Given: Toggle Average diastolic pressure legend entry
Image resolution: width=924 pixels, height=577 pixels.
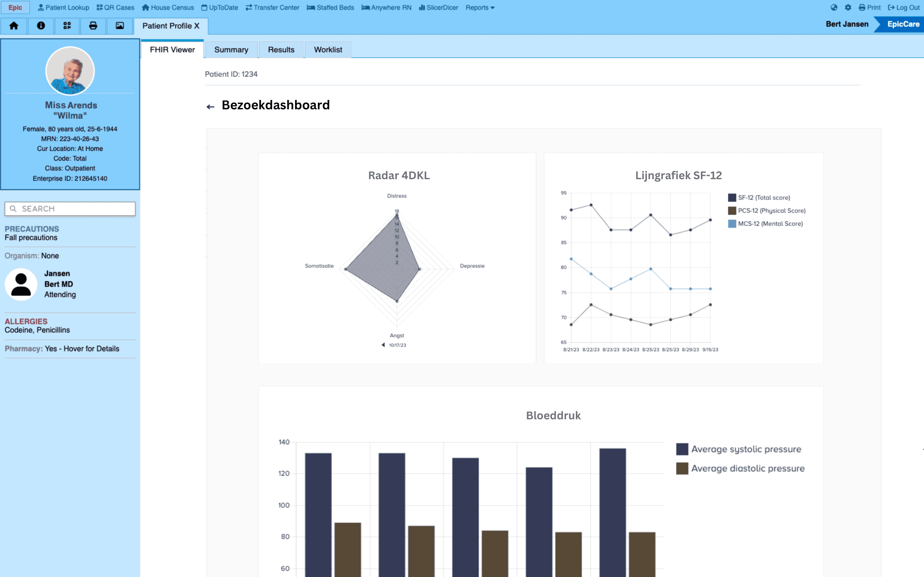Looking at the screenshot, I should tap(747, 468).
